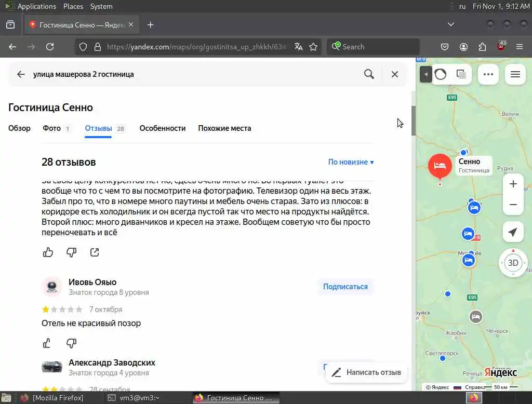
Task: Open a new browser tab
Action: click(x=150, y=25)
